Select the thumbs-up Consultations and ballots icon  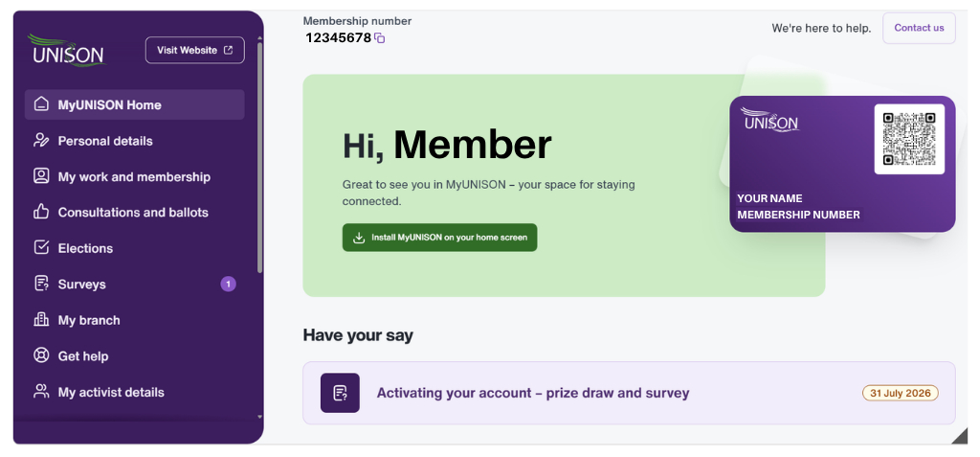pyautogui.click(x=41, y=212)
